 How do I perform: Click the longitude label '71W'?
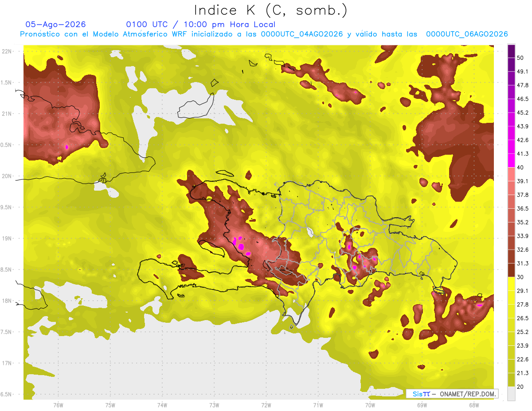pyautogui.click(x=318, y=405)
